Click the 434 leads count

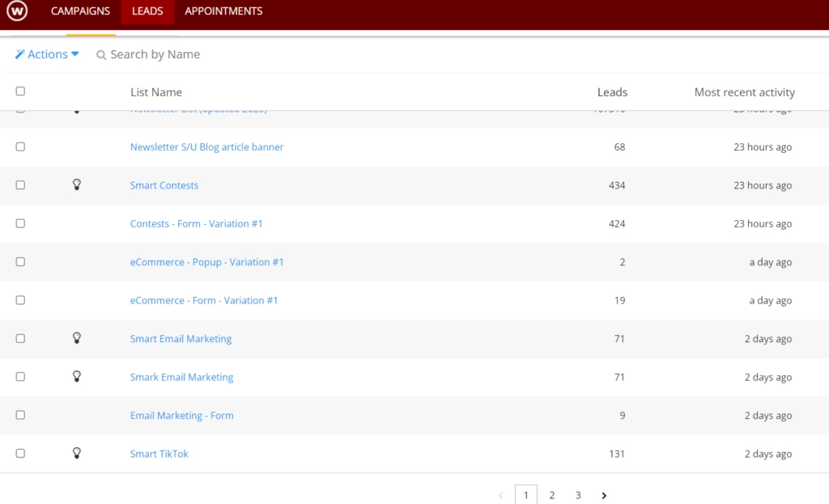(x=616, y=185)
